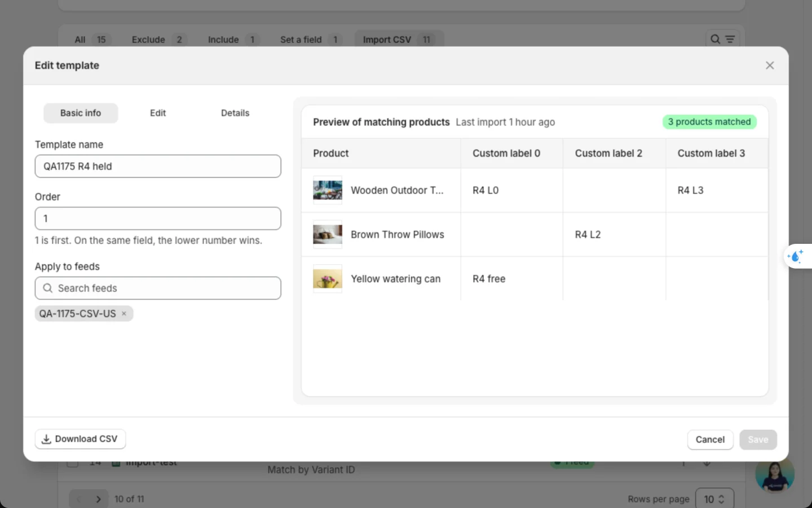Click the Brown Throw Pillows product name
This screenshot has height=508, width=812.
coord(398,234)
